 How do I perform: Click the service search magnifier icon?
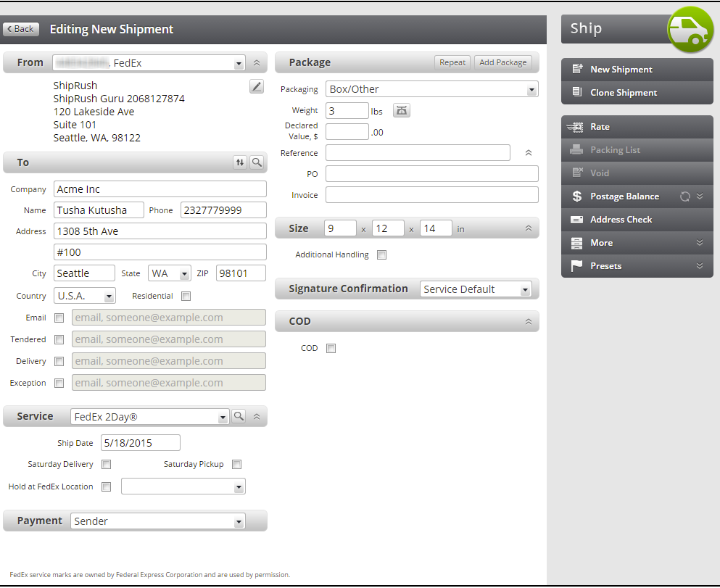(239, 416)
